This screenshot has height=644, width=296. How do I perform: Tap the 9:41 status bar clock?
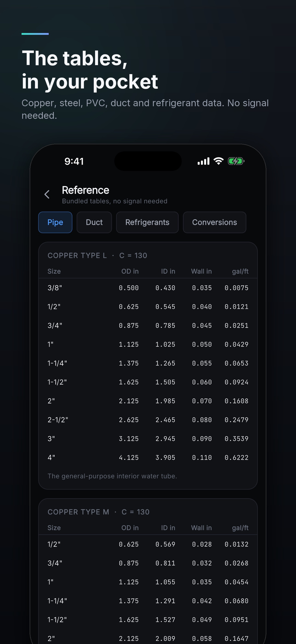(x=74, y=161)
